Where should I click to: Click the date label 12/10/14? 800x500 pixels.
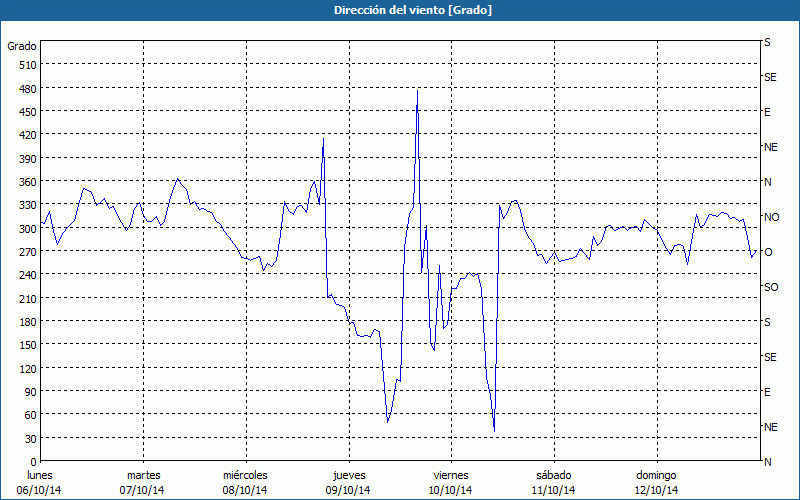(656, 490)
